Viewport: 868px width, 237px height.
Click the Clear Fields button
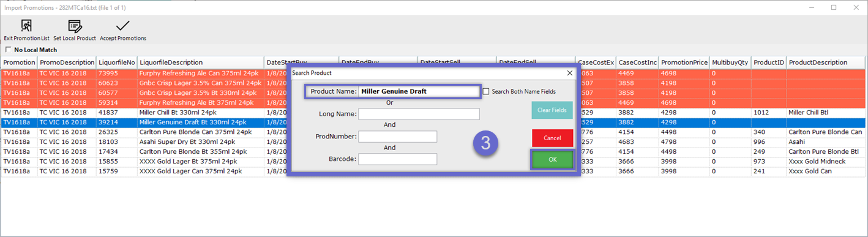click(x=552, y=110)
